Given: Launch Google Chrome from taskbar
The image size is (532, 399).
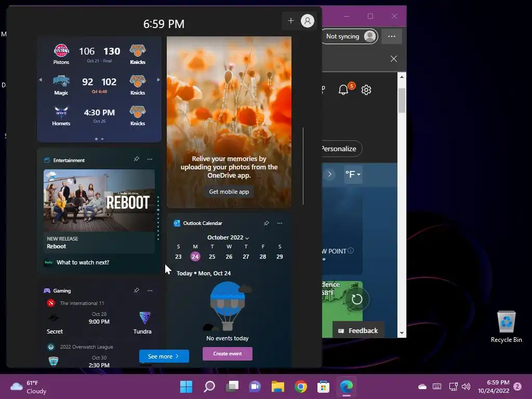Looking at the screenshot, I should (x=301, y=387).
